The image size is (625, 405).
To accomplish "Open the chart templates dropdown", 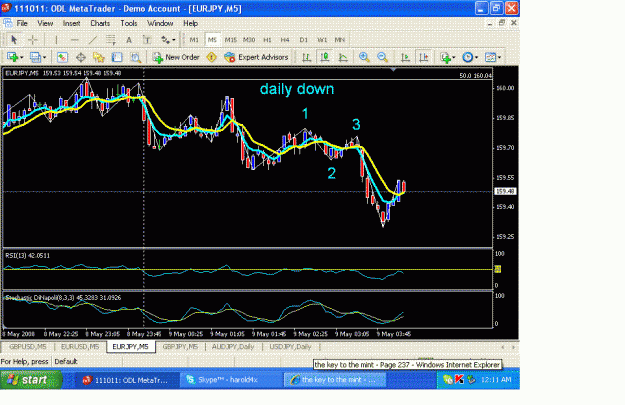I will point(493,57).
